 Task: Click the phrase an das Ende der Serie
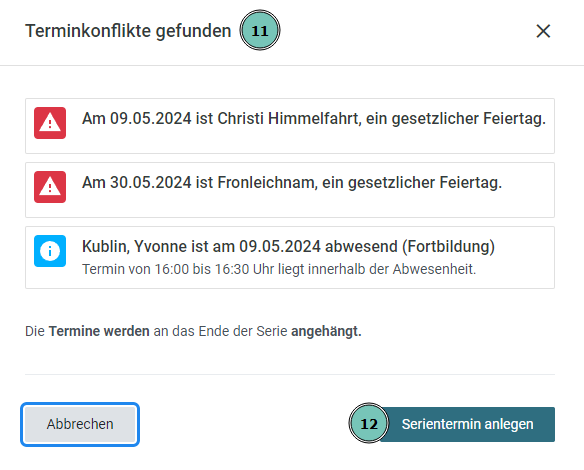coord(220,331)
